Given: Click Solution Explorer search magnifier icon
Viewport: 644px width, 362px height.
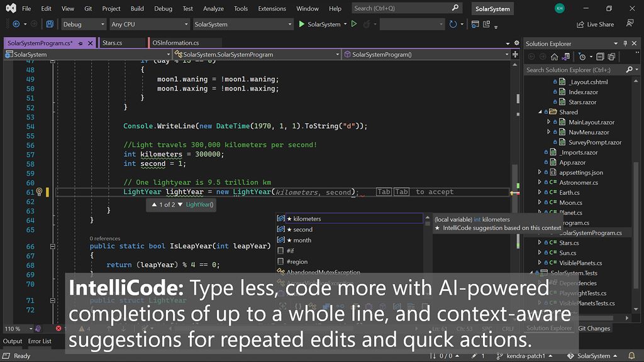Looking at the screenshot, I should click(x=629, y=70).
